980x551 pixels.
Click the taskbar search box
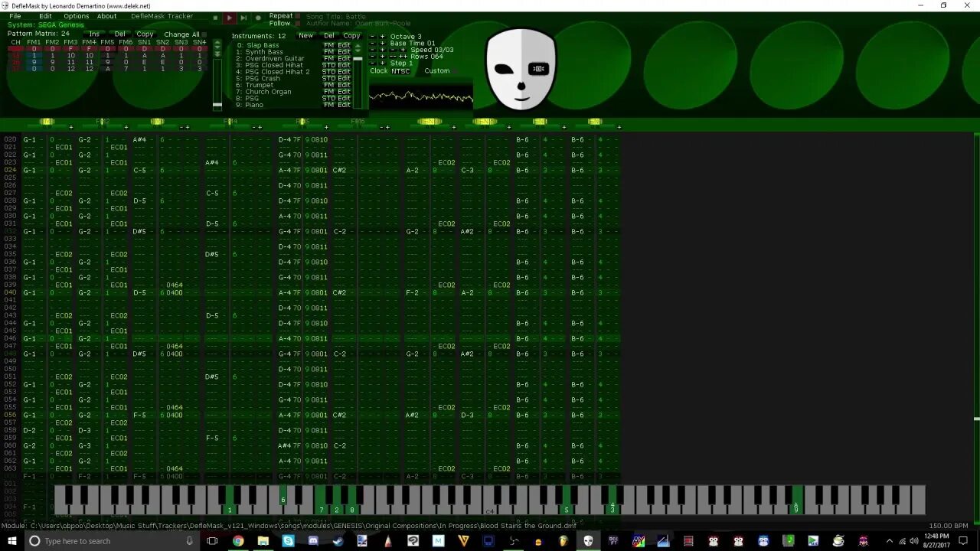112,540
